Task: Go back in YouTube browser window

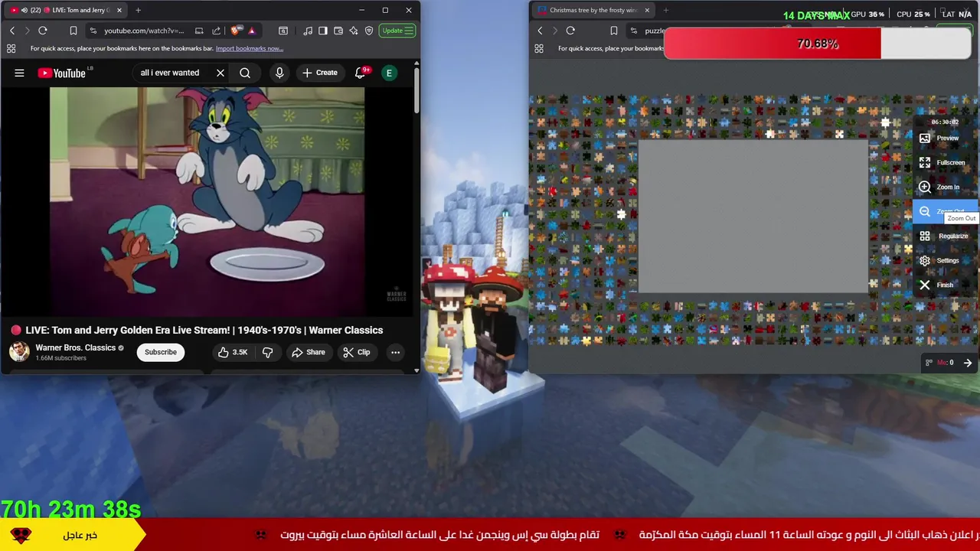Action: (12, 31)
